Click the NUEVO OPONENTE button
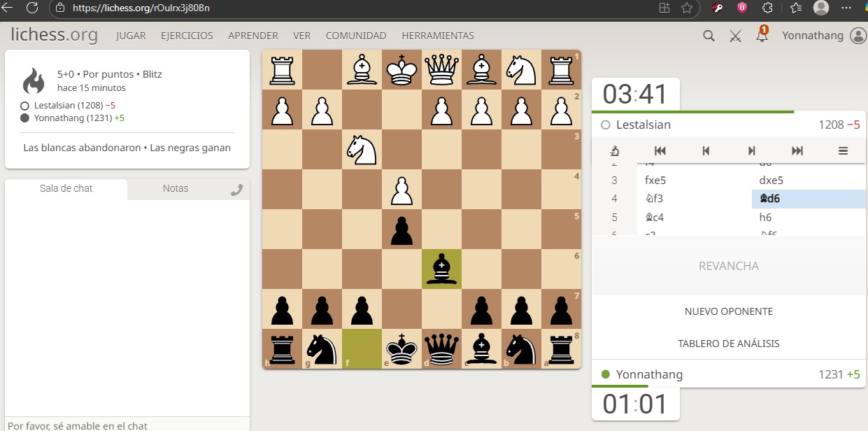The height and width of the screenshot is (431, 868). pyautogui.click(x=728, y=311)
